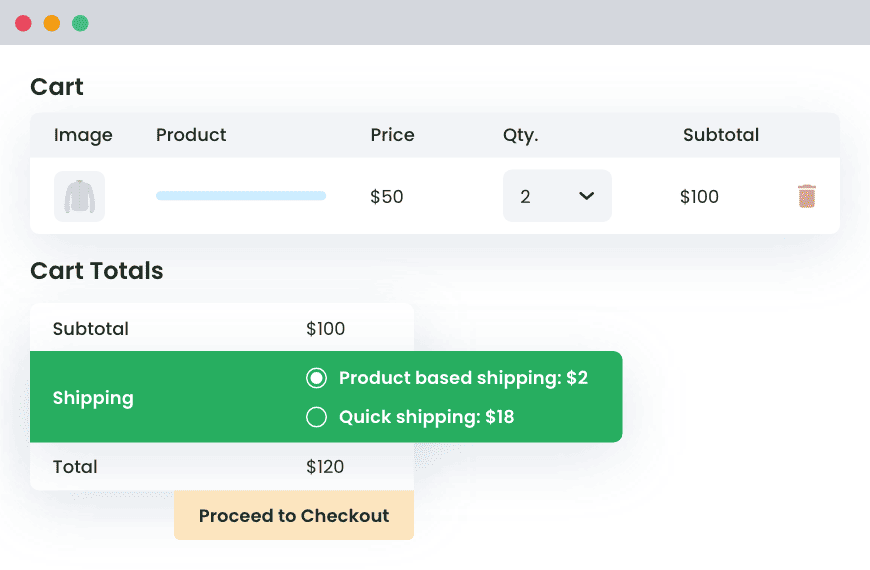Click the Shipping label in green row
The width and height of the screenshot is (870, 570).
click(93, 398)
